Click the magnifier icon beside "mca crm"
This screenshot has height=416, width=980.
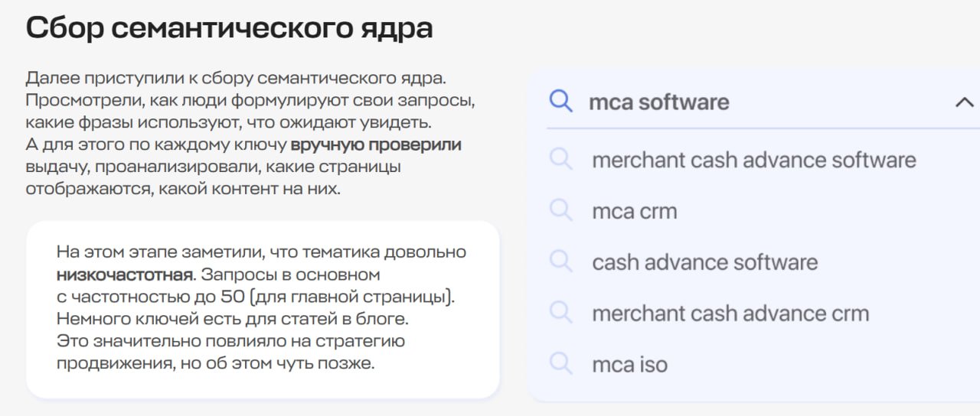point(561,210)
